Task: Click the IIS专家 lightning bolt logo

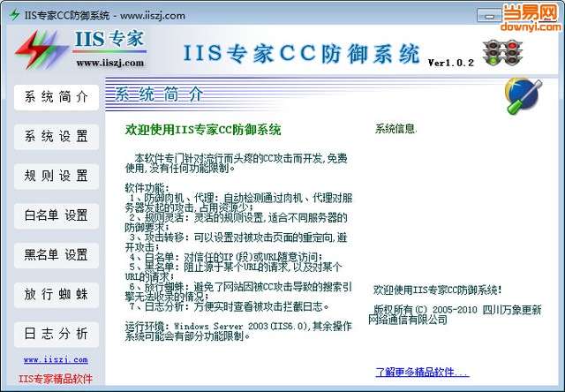Action: pos(41,49)
